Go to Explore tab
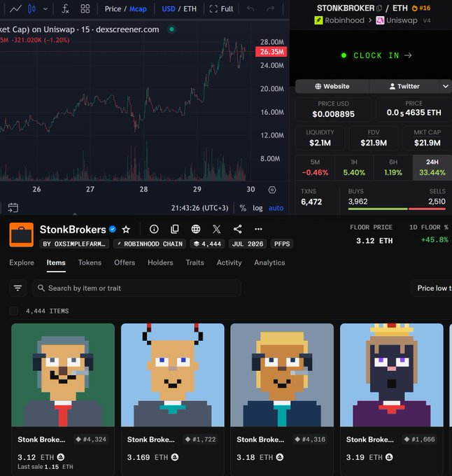452x476 pixels. [22, 262]
